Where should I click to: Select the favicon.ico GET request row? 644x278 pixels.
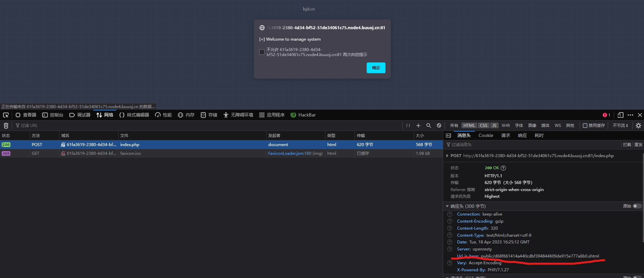[221, 153]
